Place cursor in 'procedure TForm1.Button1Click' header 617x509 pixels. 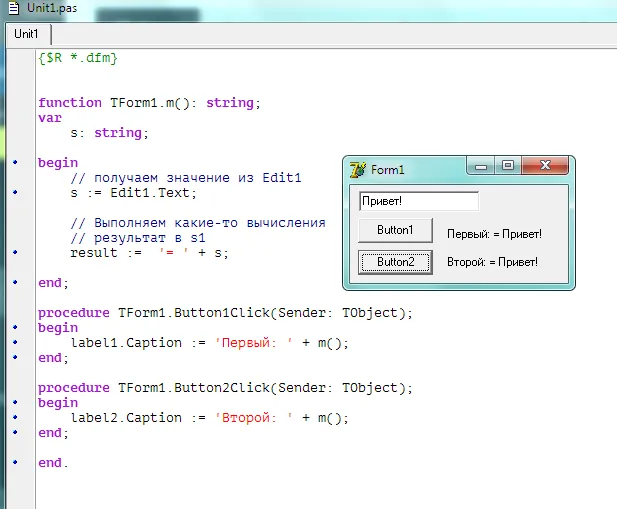[225, 312]
